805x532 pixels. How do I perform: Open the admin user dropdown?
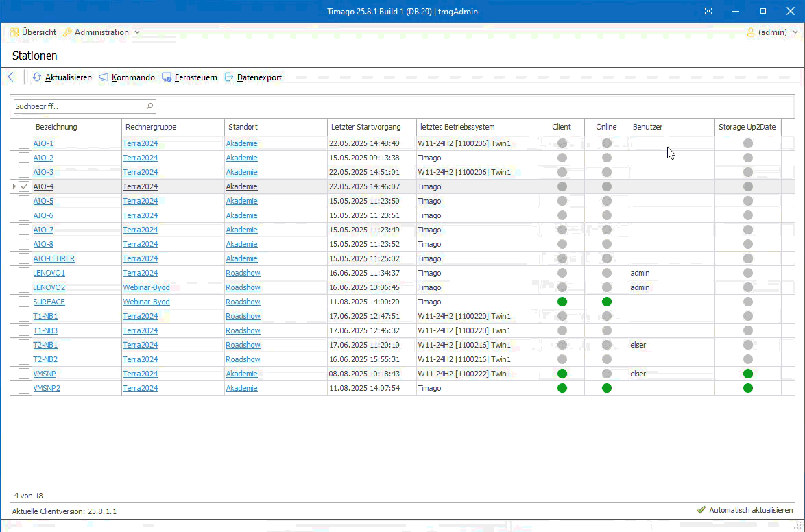[772, 32]
